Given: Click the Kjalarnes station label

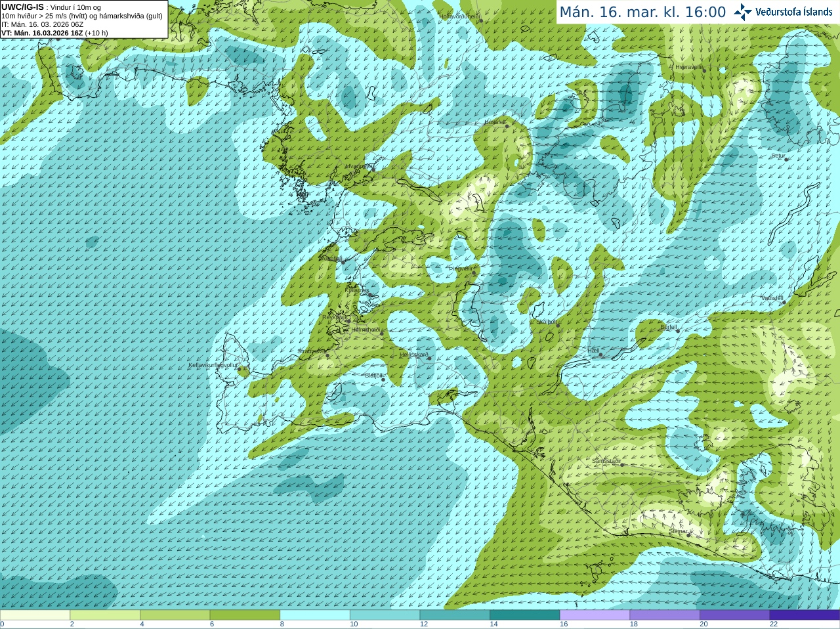Looking at the screenshot, I should pyautogui.click(x=358, y=290).
